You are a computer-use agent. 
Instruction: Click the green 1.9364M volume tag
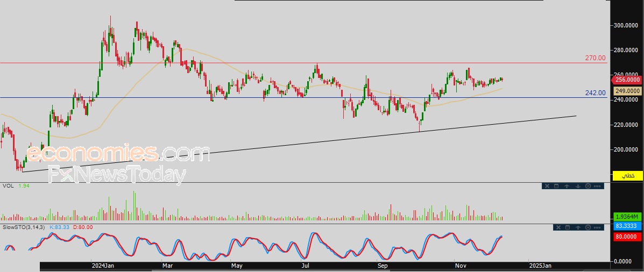pyautogui.click(x=627, y=217)
